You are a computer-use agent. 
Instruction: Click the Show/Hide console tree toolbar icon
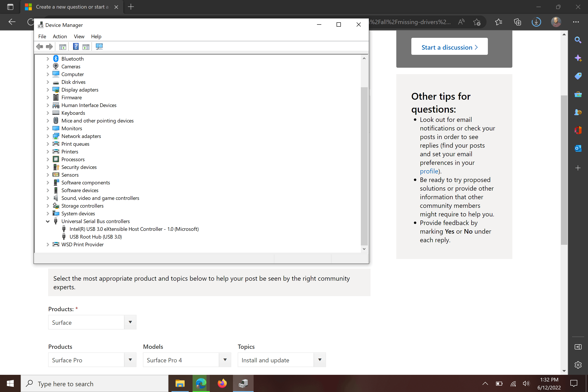(63, 46)
